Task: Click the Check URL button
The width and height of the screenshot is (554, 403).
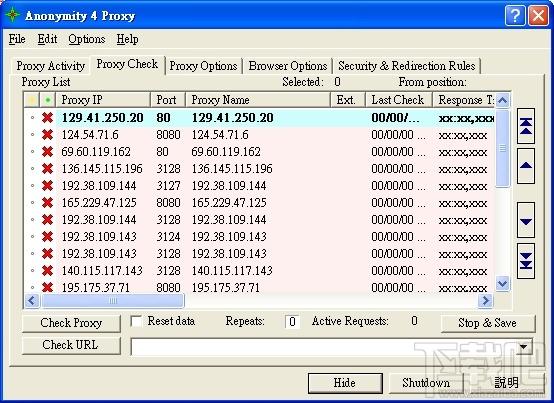Action: tap(71, 345)
